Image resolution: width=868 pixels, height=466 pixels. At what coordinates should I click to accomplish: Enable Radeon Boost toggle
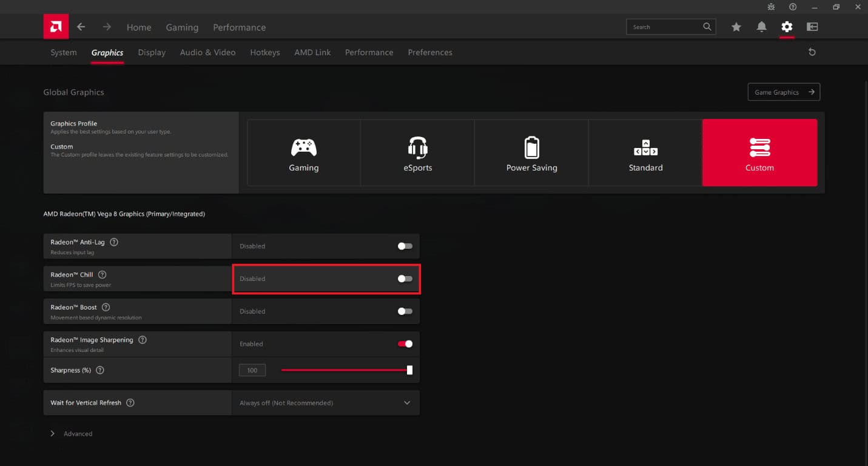(405, 311)
